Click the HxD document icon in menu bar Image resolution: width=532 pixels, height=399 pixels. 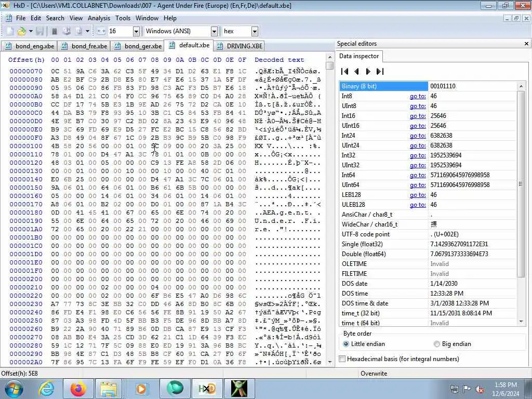tap(9, 18)
